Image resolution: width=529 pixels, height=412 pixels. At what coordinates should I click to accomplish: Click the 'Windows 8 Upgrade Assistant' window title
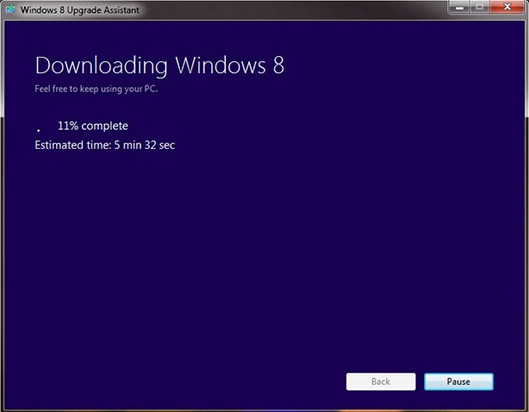pos(80,10)
